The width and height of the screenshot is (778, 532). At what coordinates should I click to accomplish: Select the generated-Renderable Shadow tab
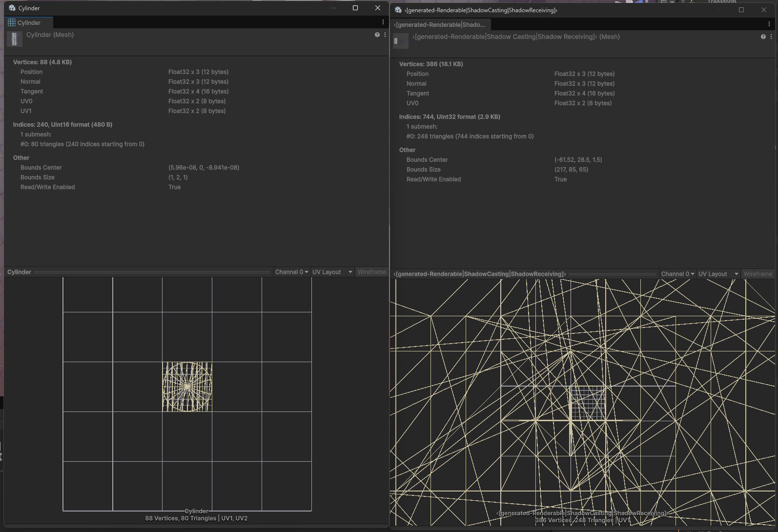tap(440, 24)
